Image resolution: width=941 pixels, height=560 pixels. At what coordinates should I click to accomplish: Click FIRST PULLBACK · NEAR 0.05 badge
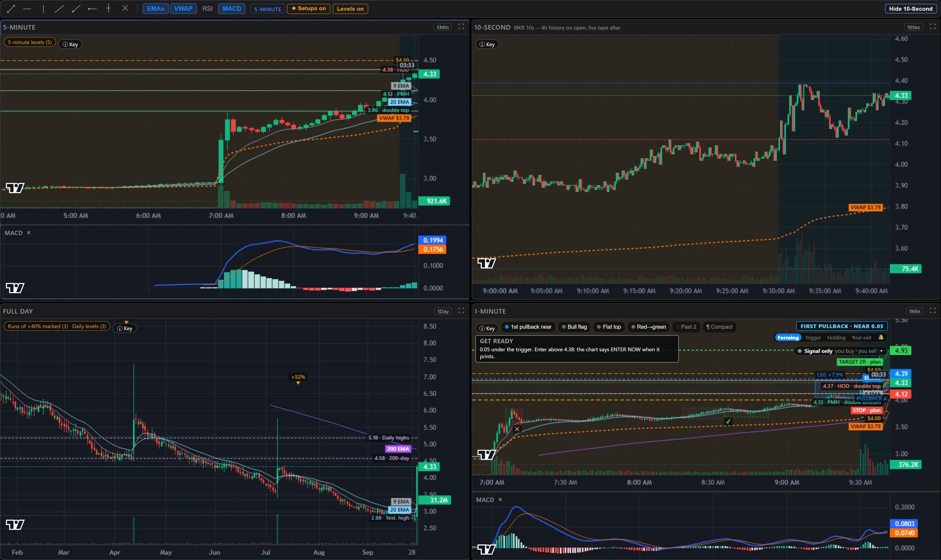pyautogui.click(x=842, y=326)
